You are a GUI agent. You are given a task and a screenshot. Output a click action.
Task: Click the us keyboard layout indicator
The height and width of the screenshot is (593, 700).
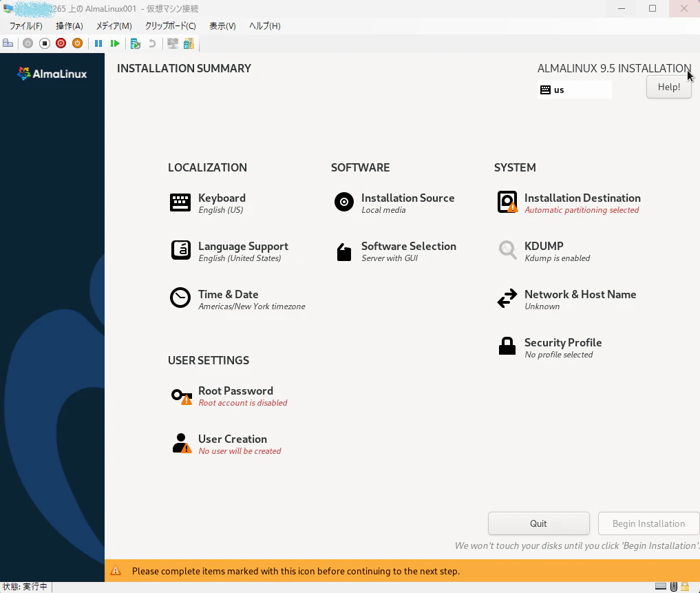[575, 90]
